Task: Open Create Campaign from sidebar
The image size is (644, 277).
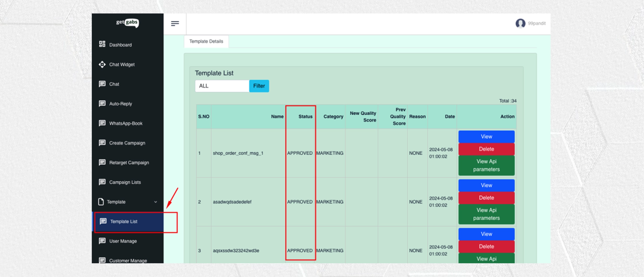Action: 127,143
